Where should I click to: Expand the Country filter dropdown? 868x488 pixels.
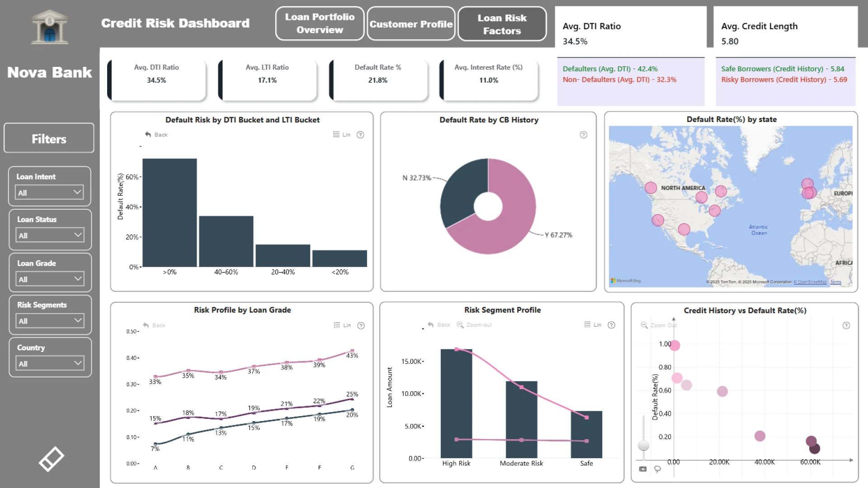[x=50, y=363]
